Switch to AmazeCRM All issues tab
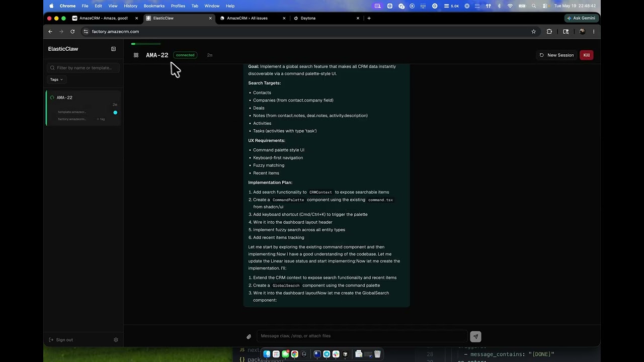 pyautogui.click(x=253, y=18)
